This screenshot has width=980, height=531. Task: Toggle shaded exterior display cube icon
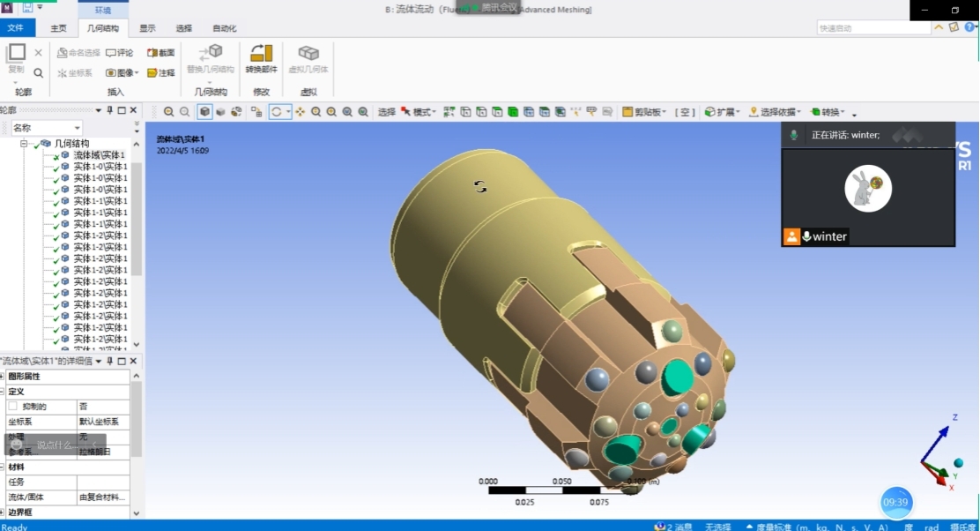click(204, 112)
